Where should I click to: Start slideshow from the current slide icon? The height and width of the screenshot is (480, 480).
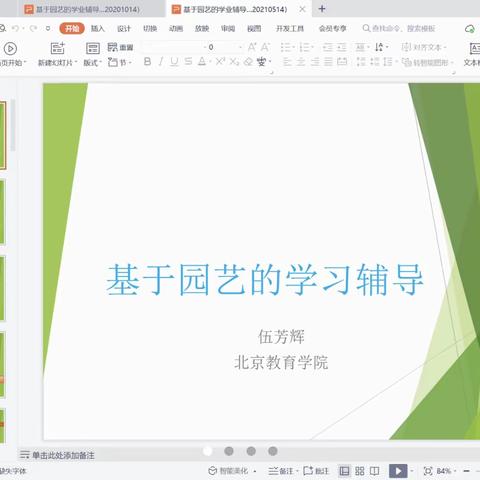(10, 49)
